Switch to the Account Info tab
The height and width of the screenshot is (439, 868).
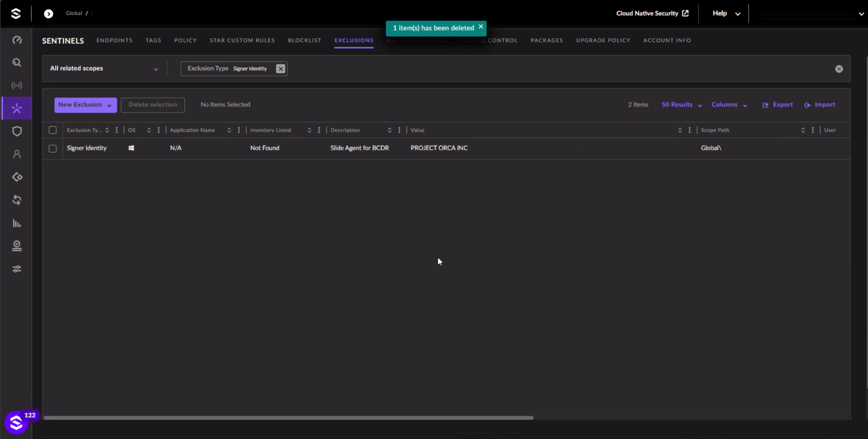click(667, 40)
